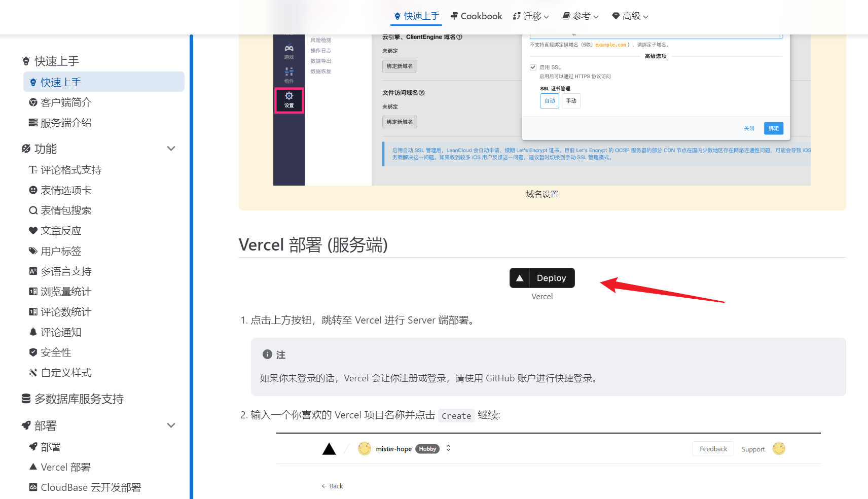Open the Cookbook navigation item
Image resolution: width=868 pixels, height=499 pixels.
pyautogui.click(x=476, y=16)
